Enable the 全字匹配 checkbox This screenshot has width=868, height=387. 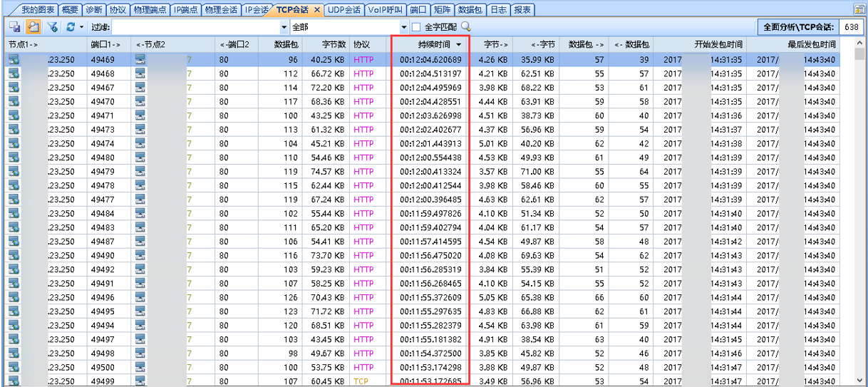tap(416, 27)
